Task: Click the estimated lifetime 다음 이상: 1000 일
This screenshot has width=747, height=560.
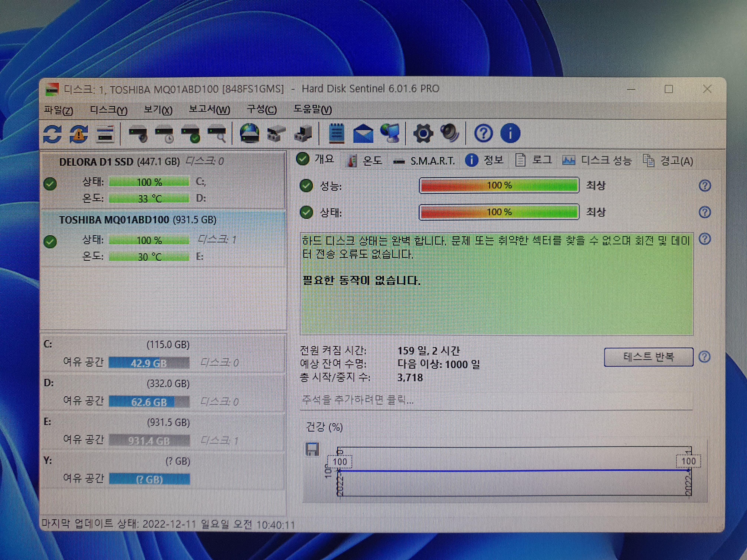Action: click(439, 364)
